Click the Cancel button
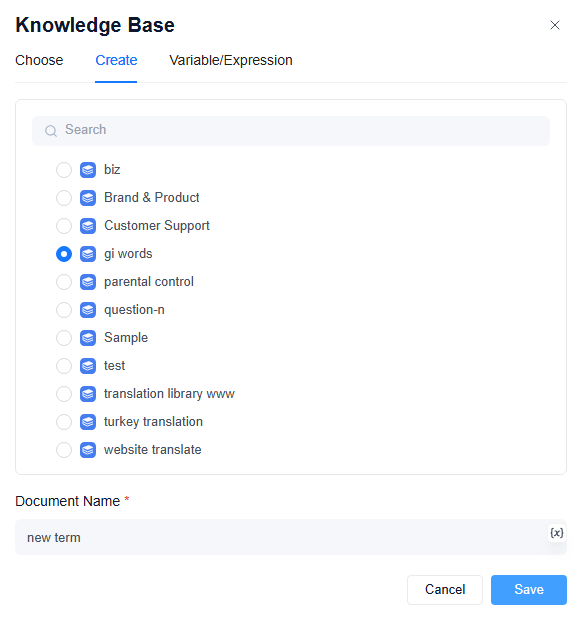The image size is (582, 620). 445,590
